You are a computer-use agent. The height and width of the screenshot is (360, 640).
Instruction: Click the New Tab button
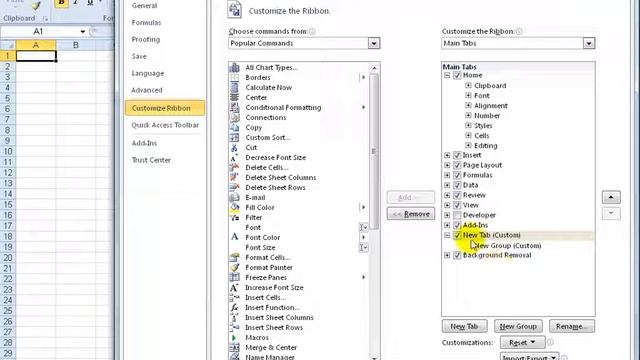click(464, 326)
